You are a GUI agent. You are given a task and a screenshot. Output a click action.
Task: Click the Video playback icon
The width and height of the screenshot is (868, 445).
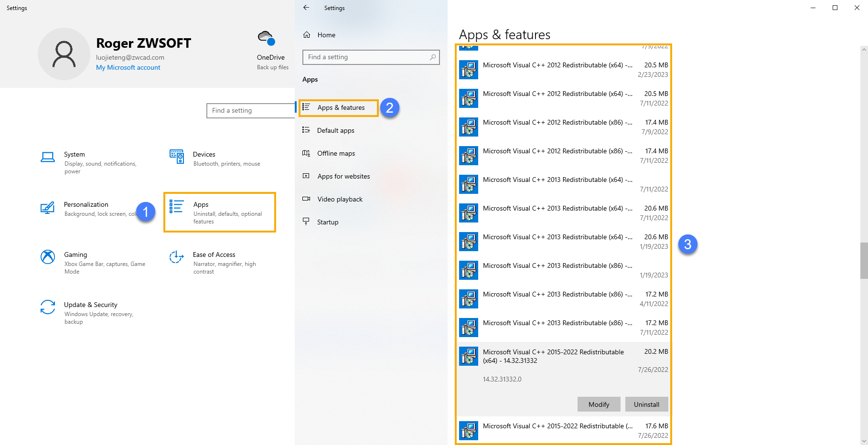point(306,199)
